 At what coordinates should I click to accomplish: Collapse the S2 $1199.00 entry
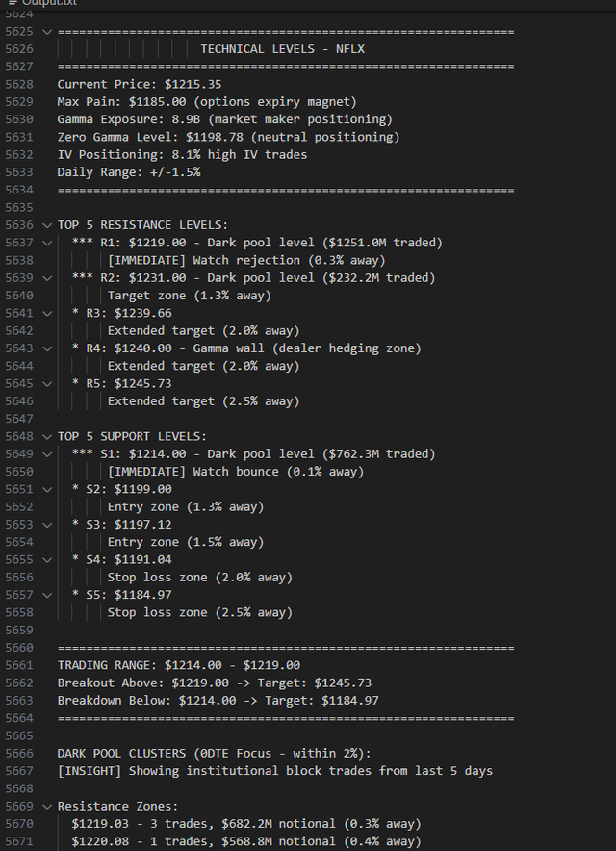(47, 489)
